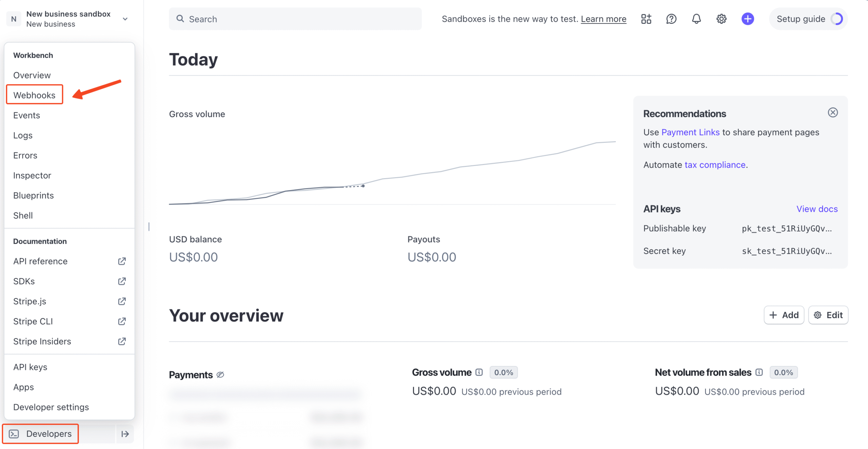Show Gross volume info tooltip icon
This screenshot has width=868, height=449.
pyautogui.click(x=479, y=372)
